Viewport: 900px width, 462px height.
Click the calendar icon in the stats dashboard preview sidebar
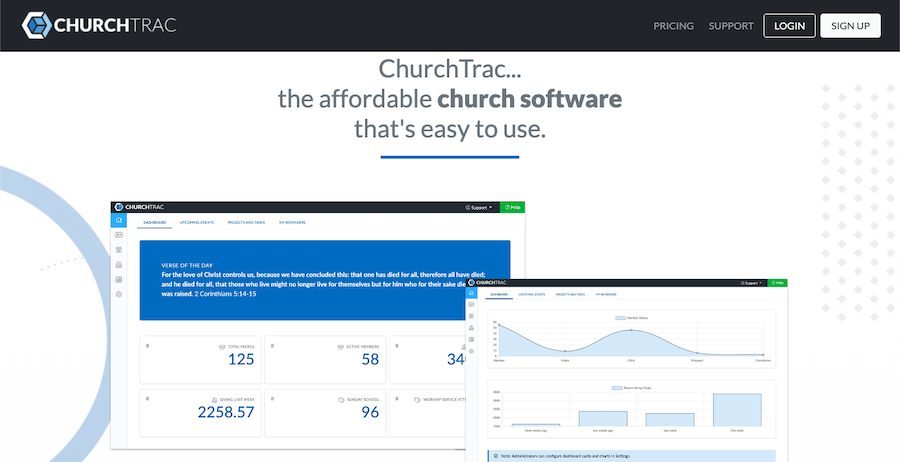point(119,250)
